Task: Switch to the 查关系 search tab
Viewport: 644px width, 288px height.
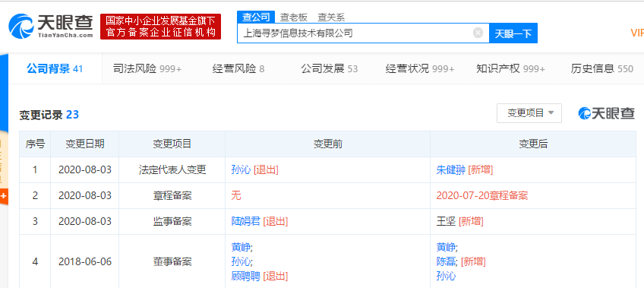Action: [331, 17]
